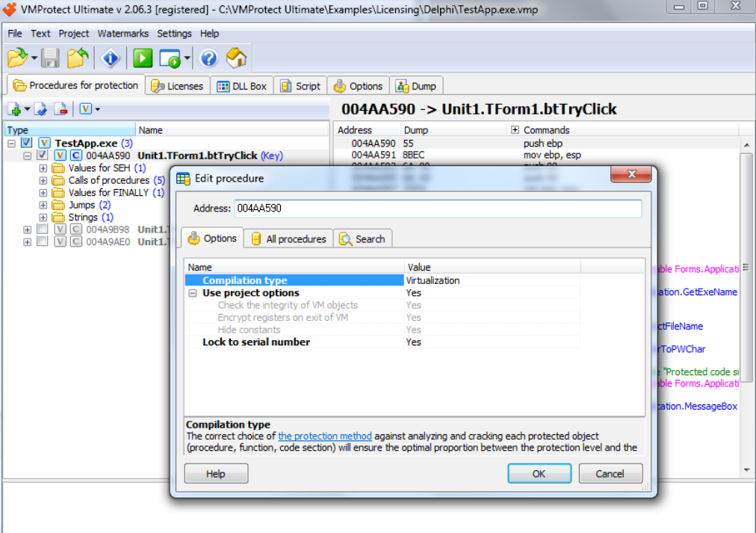Viewport: 756px width, 533px height.
Task: Click V icon beside TestApp.exe
Action: coord(44,143)
